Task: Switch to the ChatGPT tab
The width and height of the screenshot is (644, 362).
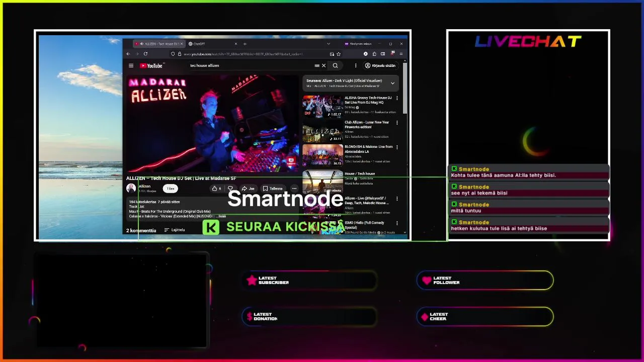Action: point(212,44)
